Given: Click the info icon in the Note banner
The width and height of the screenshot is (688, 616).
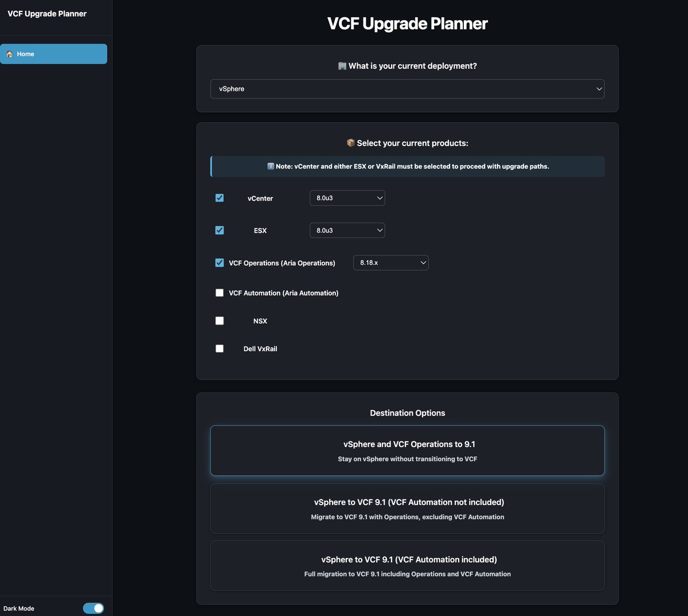Looking at the screenshot, I should point(271,166).
